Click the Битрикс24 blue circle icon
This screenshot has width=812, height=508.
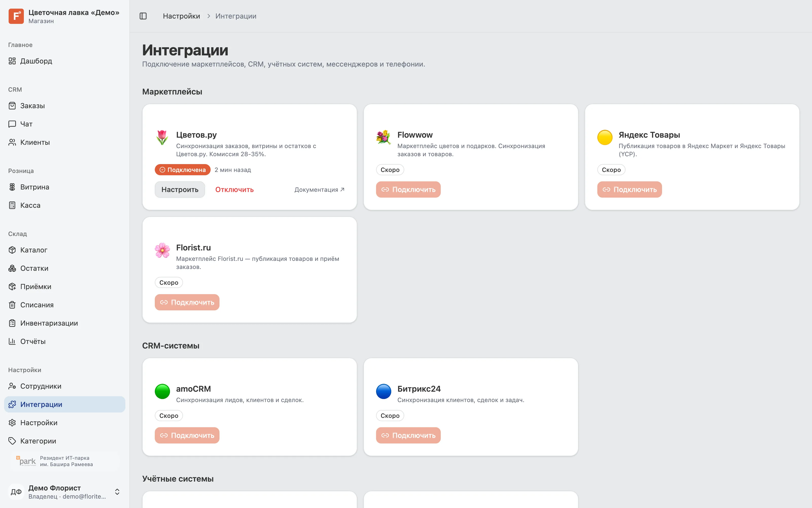383,391
